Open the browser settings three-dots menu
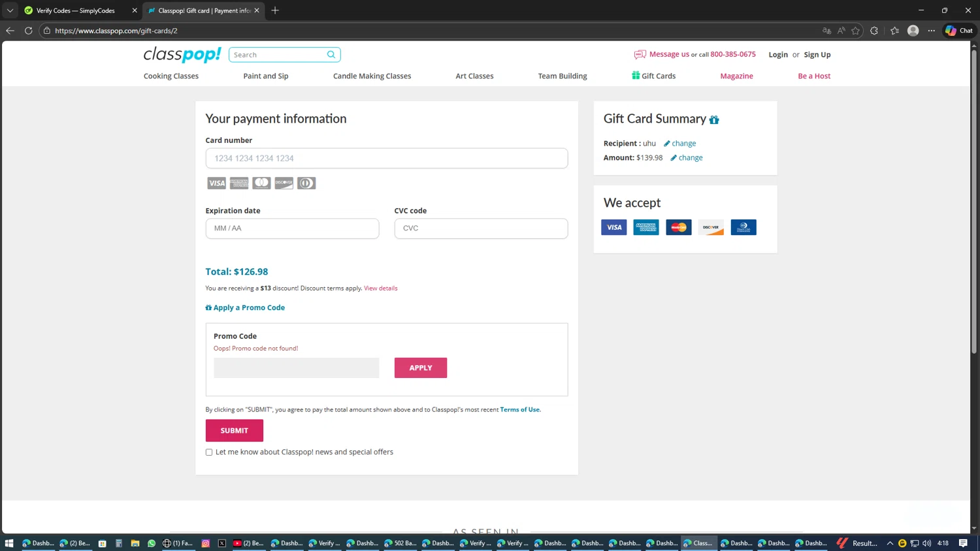The width and height of the screenshot is (980, 551). pos(932,31)
